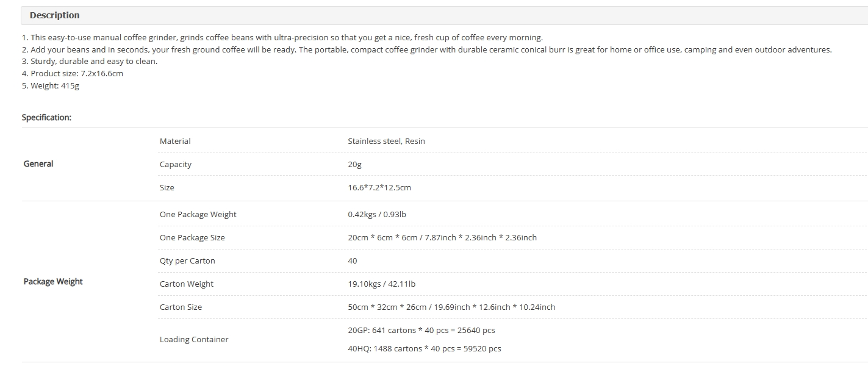Click the Qty per Carton label
The height and width of the screenshot is (366, 868).
click(x=187, y=260)
